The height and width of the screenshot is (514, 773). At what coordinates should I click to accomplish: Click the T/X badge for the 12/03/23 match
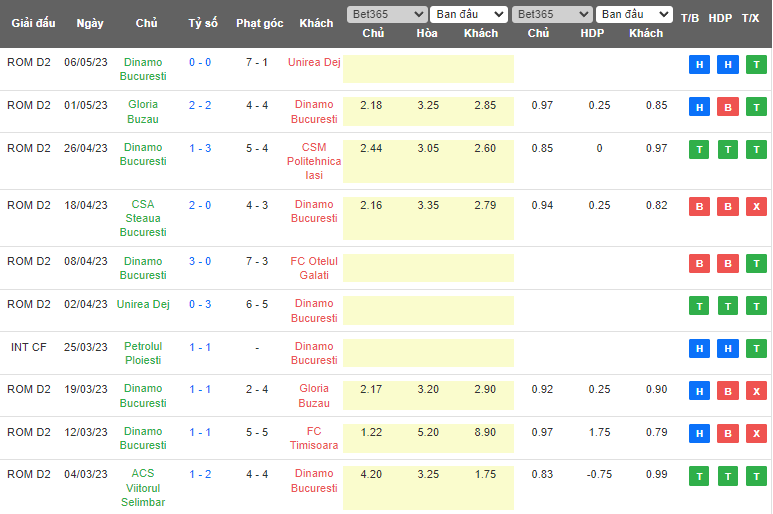(756, 434)
